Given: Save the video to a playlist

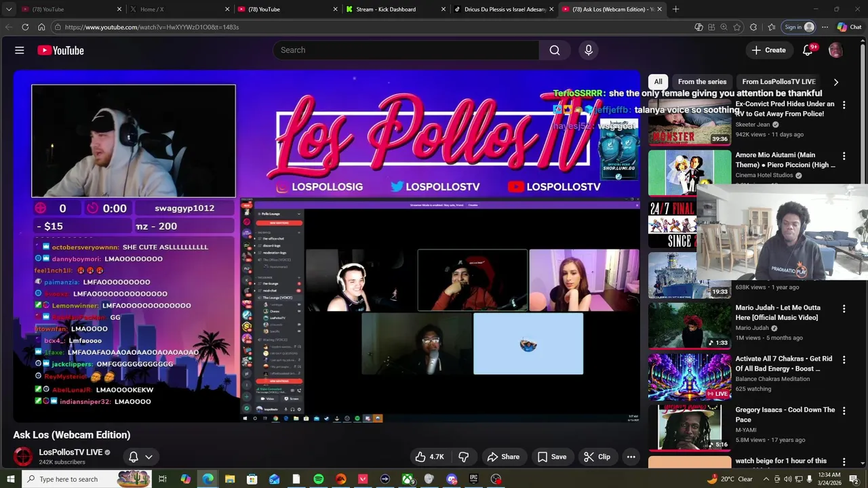Looking at the screenshot, I should coord(552,457).
